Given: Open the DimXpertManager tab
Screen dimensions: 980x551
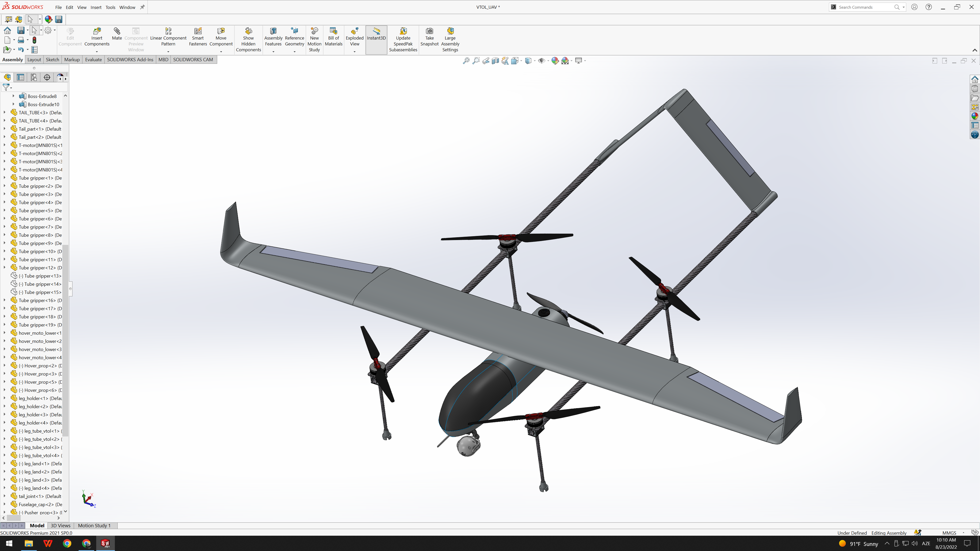Looking at the screenshot, I should (x=47, y=78).
